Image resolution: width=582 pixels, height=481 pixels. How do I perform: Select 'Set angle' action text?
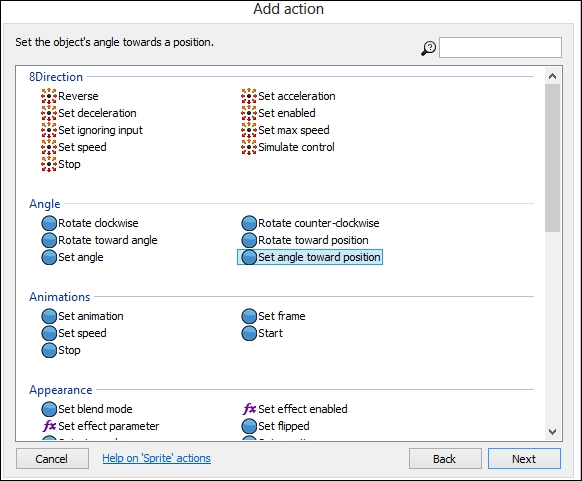click(81, 258)
